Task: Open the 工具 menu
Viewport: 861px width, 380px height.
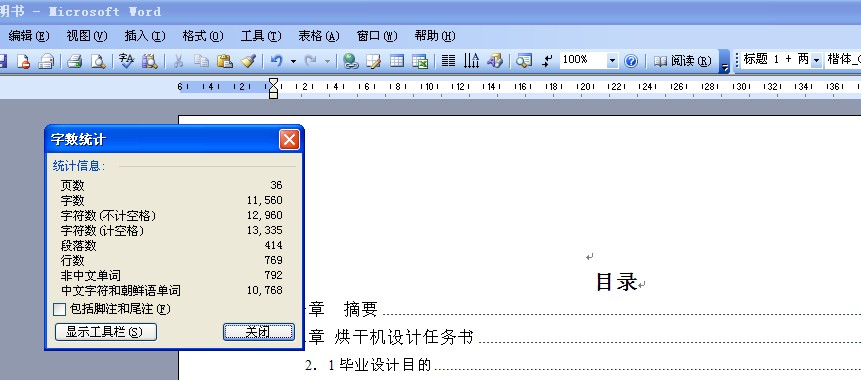Action: pyautogui.click(x=261, y=36)
